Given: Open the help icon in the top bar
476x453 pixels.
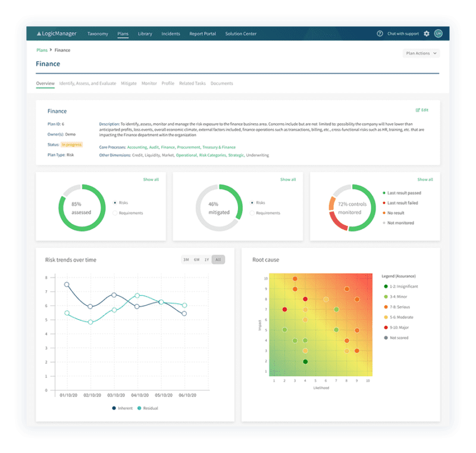Looking at the screenshot, I should tap(379, 34).
